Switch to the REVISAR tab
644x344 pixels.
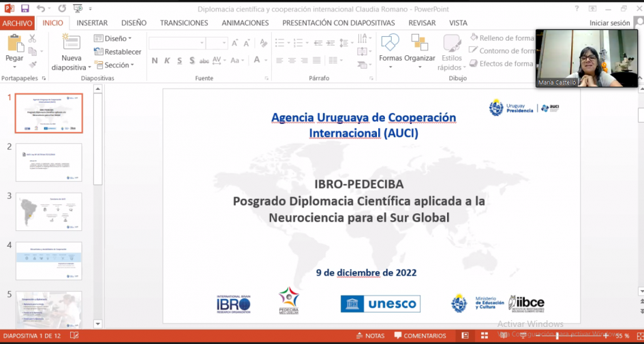422,23
